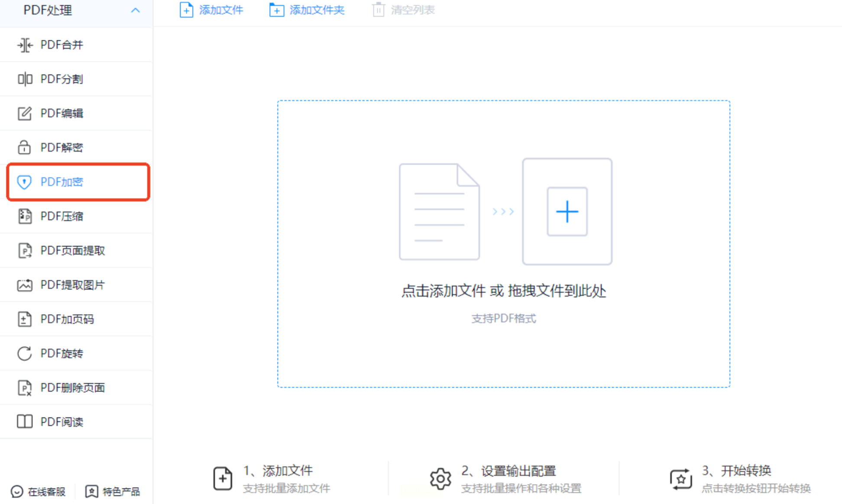Click the PDF旋转 rotate icon
Image resolution: width=842 pixels, height=504 pixels.
coord(25,353)
